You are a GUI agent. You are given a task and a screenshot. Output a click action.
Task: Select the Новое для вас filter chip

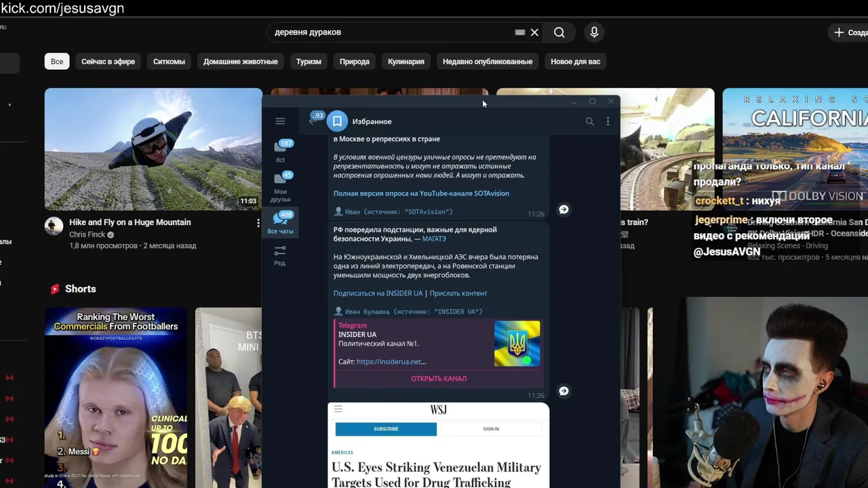point(575,62)
